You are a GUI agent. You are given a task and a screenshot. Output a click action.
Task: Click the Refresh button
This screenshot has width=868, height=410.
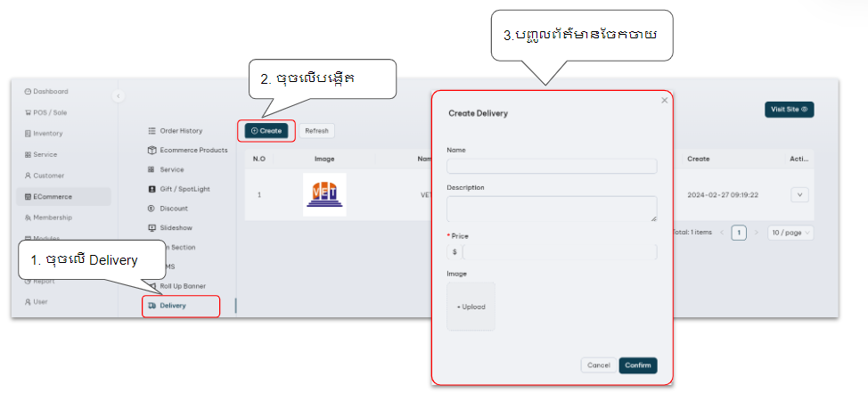316,131
